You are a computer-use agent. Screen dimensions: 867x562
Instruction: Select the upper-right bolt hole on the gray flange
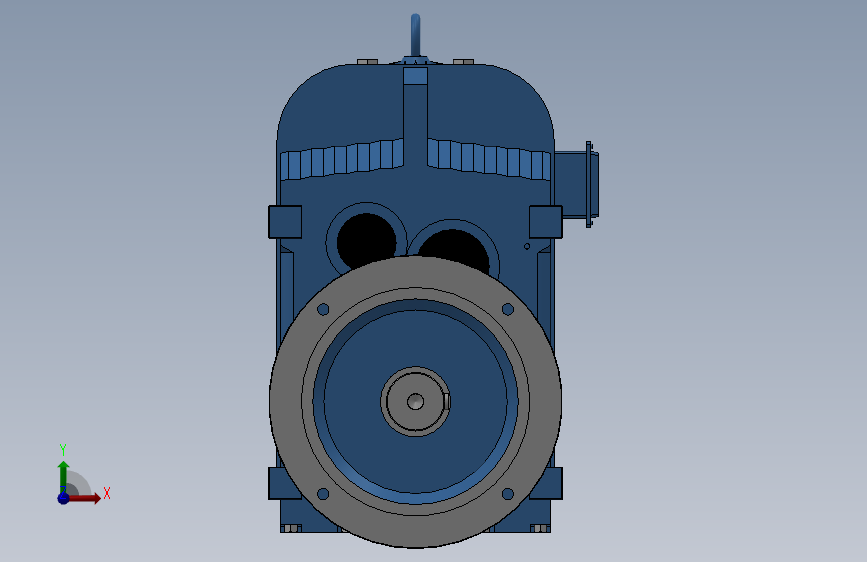(x=508, y=309)
